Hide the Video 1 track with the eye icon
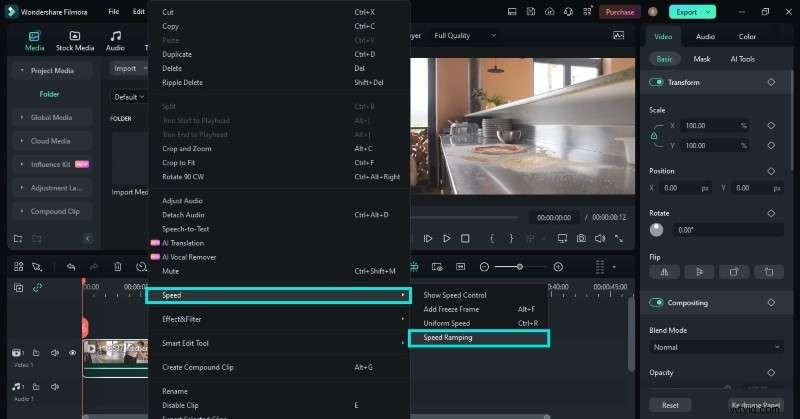 click(x=73, y=353)
